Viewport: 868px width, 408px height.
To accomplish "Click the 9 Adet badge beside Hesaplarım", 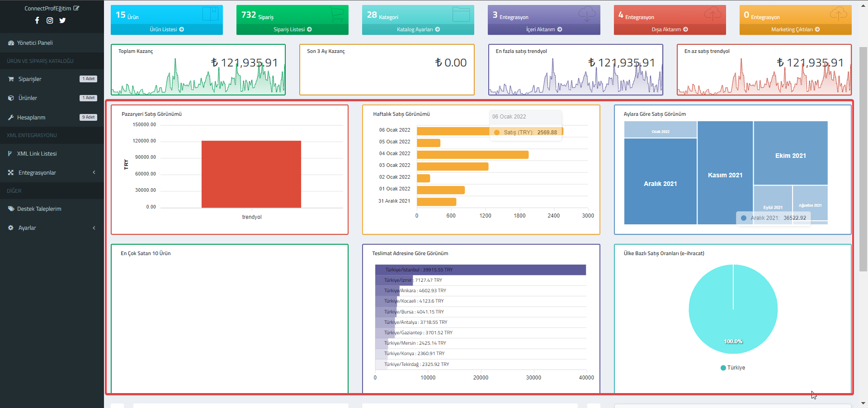I will [89, 117].
